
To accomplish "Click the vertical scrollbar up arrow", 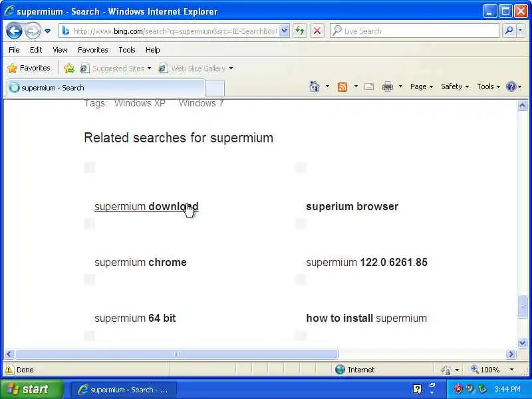I will pos(522,106).
